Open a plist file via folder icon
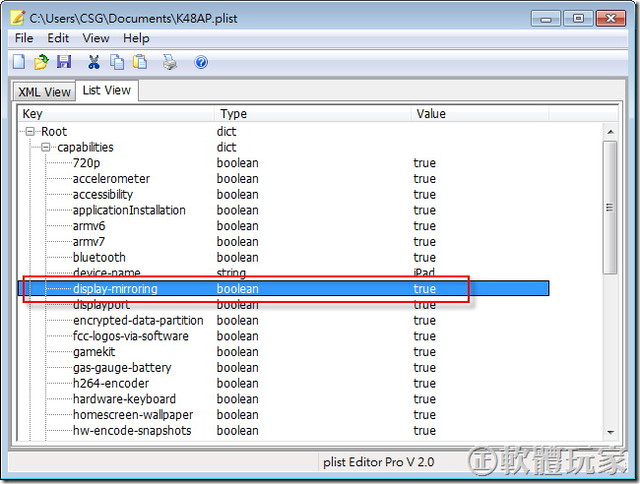Screen dimensions: 640x484 41,62
